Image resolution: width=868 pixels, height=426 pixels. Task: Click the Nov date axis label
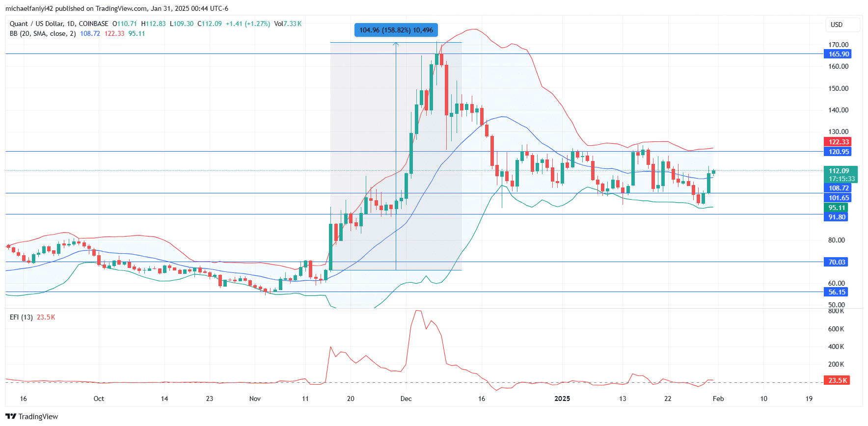pyautogui.click(x=255, y=399)
